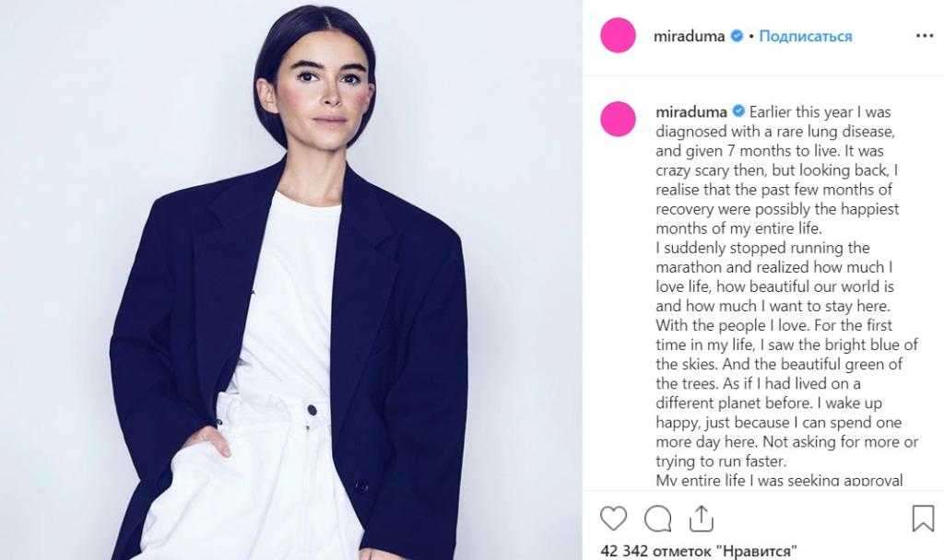This screenshot has width=944, height=560.
Task: Like the post with the heart icon
Action: coord(613,519)
